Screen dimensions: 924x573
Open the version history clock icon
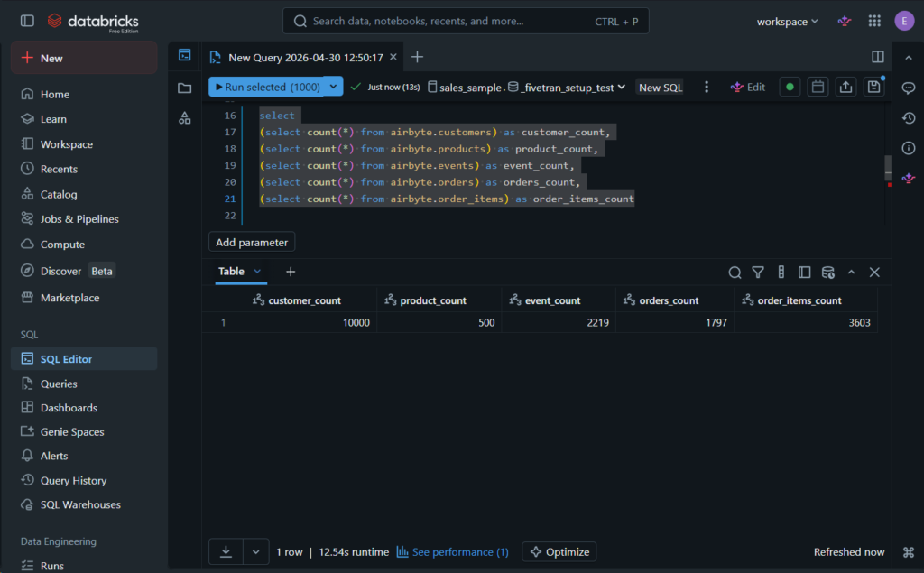point(908,118)
